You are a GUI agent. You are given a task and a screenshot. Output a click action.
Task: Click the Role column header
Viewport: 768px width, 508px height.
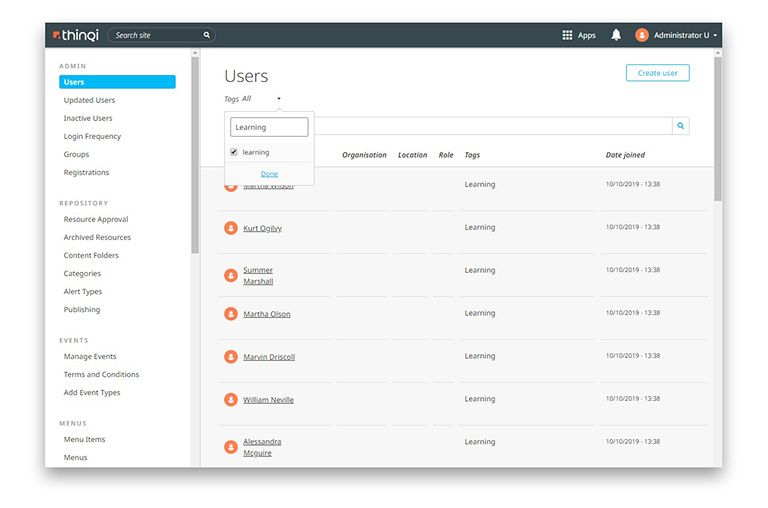pyautogui.click(x=446, y=155)
